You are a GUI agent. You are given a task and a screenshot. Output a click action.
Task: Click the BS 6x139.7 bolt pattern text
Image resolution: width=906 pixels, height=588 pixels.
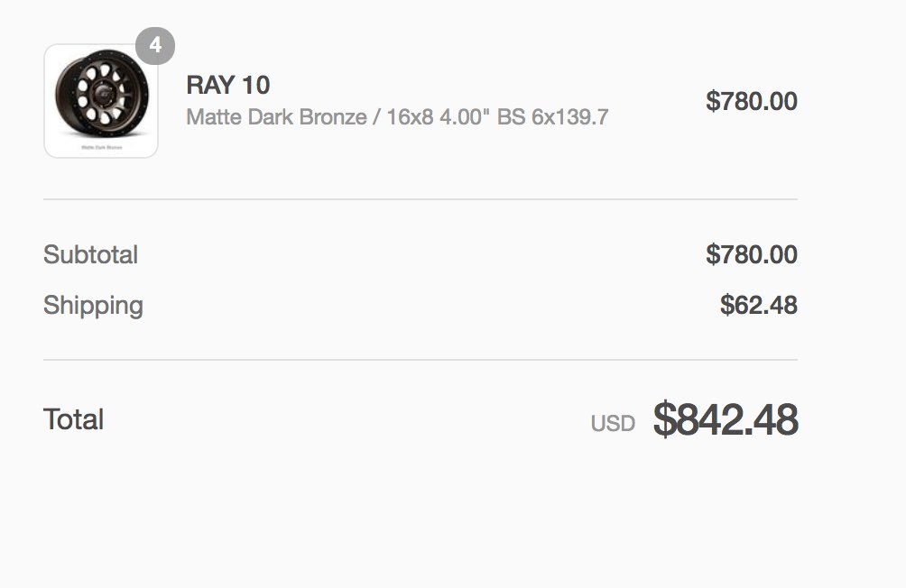point(552,117)
